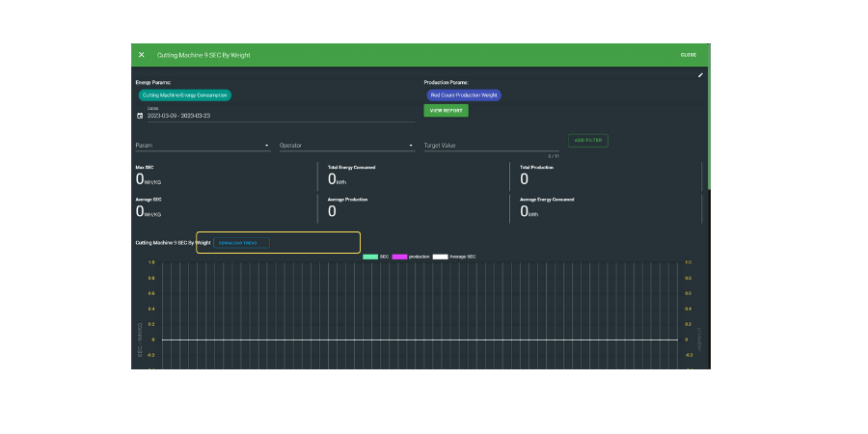Screen dimensions: 868x434
Task: Click the header title 'Cutting Machine 9 SEC By Weight'
Action: (203, 55)
